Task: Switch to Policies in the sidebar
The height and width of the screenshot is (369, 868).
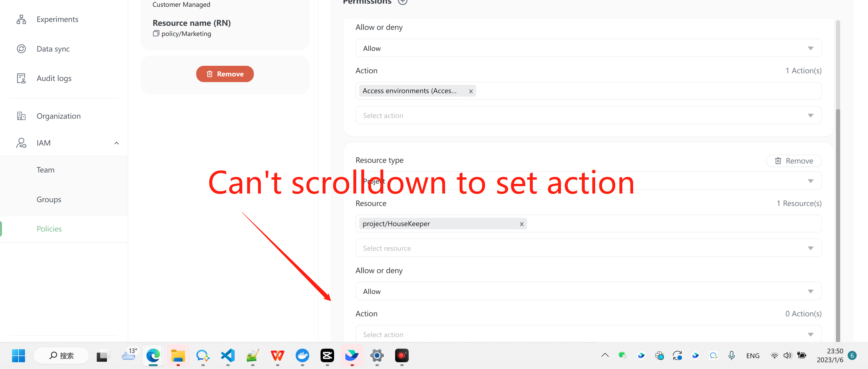Action: (49, 228)
